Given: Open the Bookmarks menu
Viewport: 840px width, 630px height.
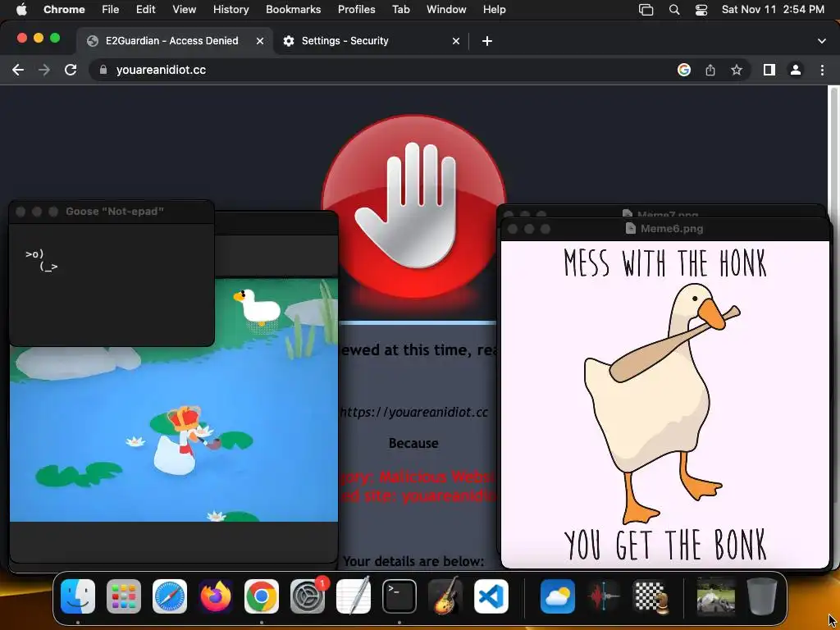Looking at the screenshot, I should tap(293, 10).
